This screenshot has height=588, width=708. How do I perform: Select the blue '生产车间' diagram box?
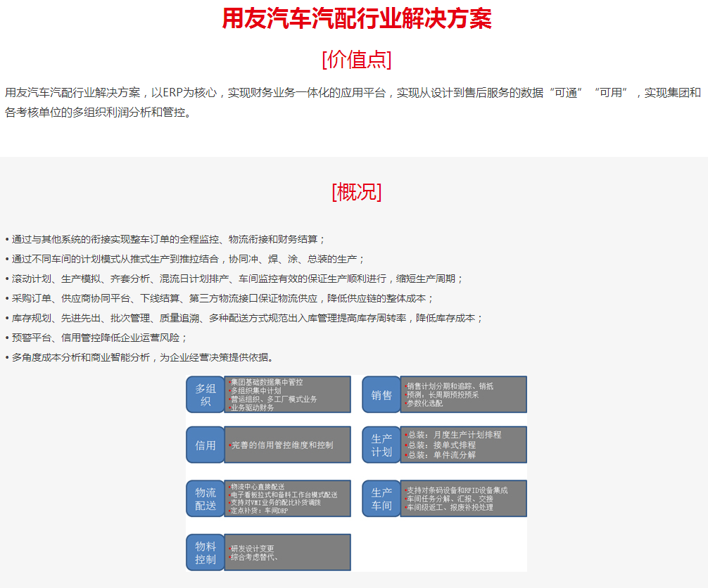point(381,499)
